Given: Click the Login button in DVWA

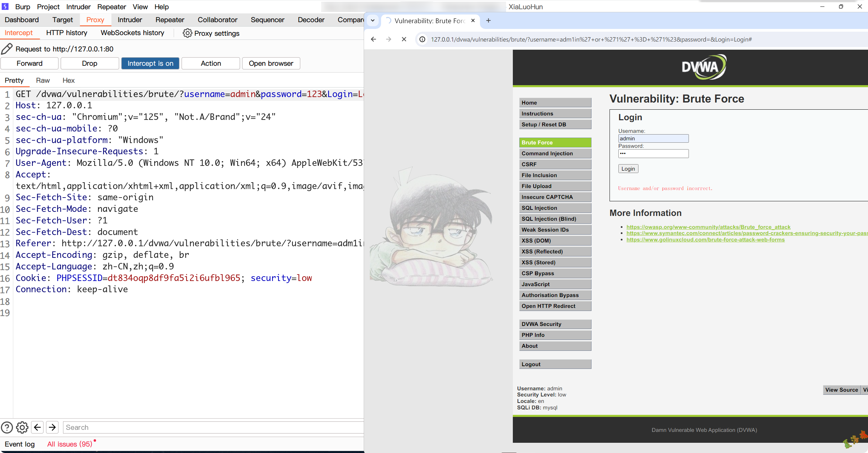Looking at the screenshot, I should point(628,169).
